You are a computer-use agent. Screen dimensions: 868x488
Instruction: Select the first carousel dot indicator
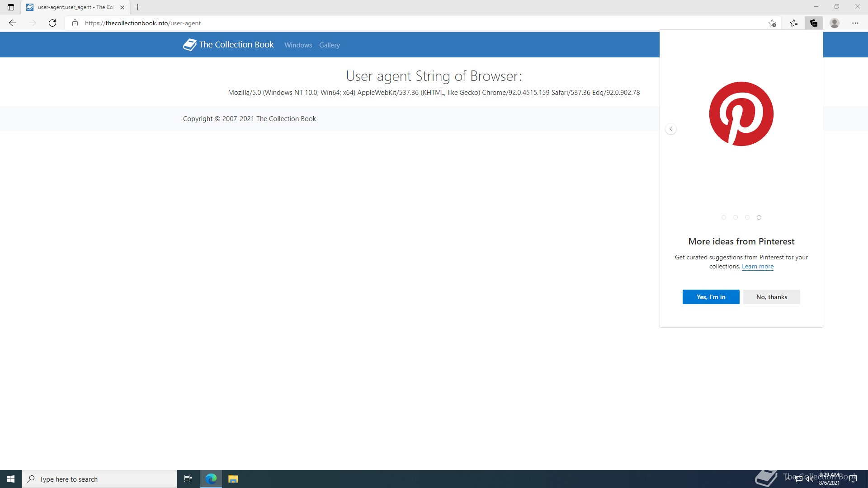tap(724, 217)
